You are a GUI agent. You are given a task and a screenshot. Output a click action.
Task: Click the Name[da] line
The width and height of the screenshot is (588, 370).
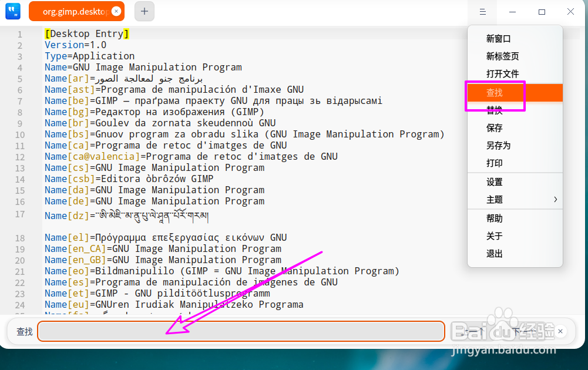click(x=154, y=190)
